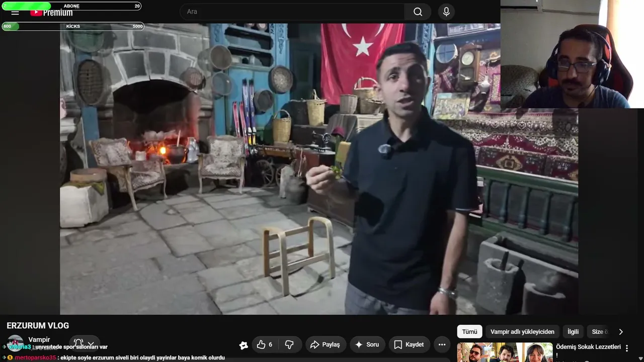Open options for Ödemiş Sokak Lezzetleri video
The height and width of the screenshot is (362, 644).
(627, 348)
